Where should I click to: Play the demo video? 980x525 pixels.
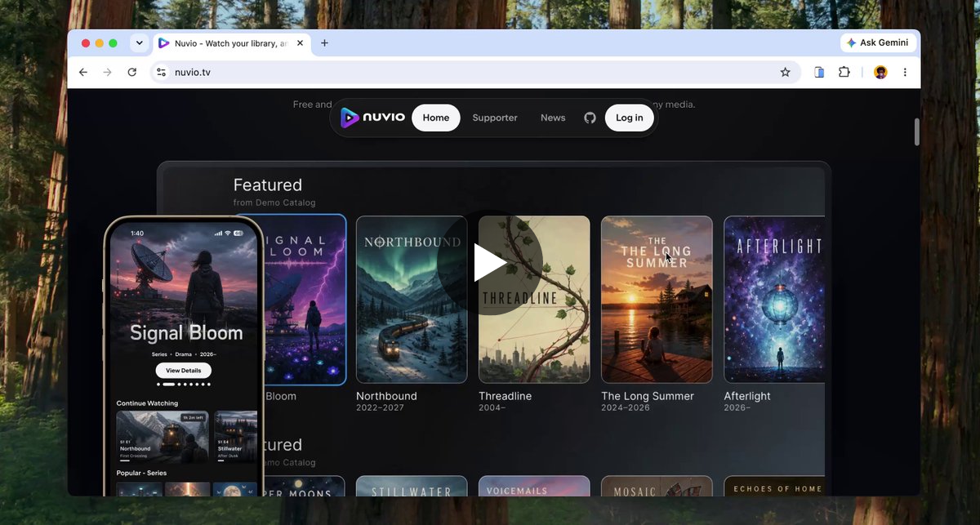coord(490,262)
